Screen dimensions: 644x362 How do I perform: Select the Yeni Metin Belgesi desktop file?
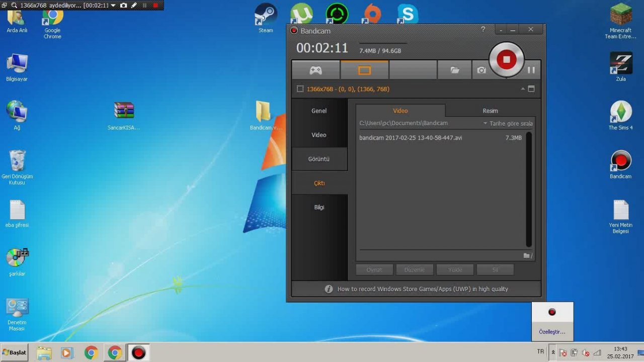(x=621, y=217)
